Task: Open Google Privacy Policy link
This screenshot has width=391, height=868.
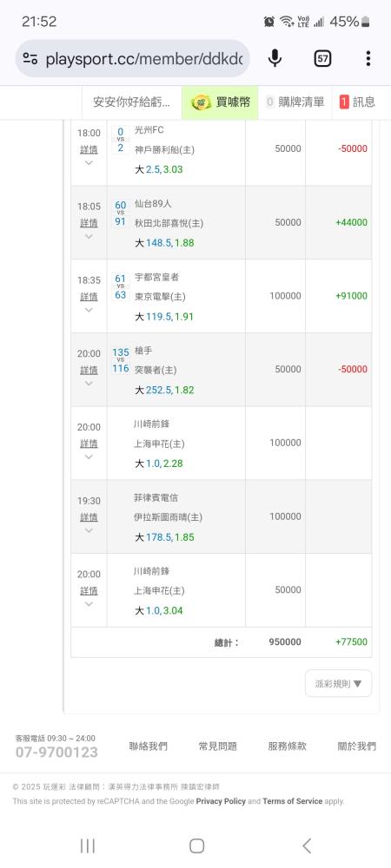Action: (221, 801)
